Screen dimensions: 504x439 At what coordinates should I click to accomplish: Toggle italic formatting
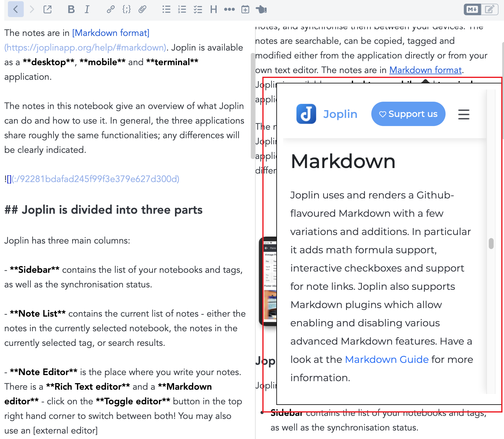click(87, 9)
